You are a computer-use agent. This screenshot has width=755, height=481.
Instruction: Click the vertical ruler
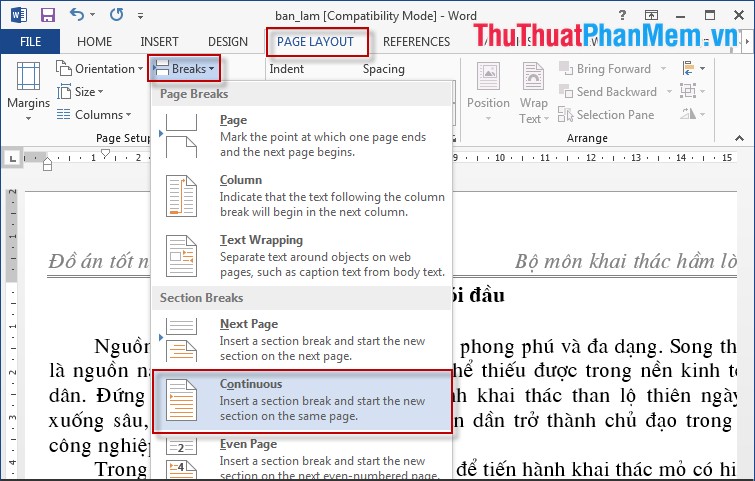13,332
